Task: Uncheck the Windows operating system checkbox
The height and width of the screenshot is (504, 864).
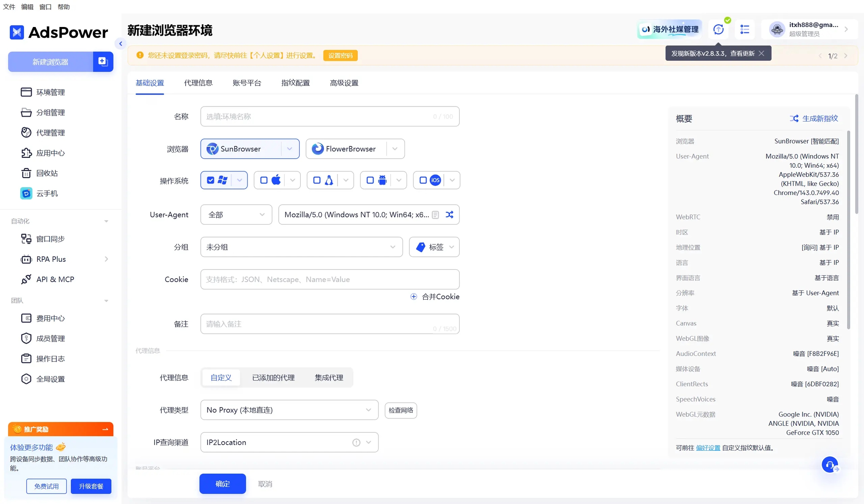Action: click(x=211, y=180)
